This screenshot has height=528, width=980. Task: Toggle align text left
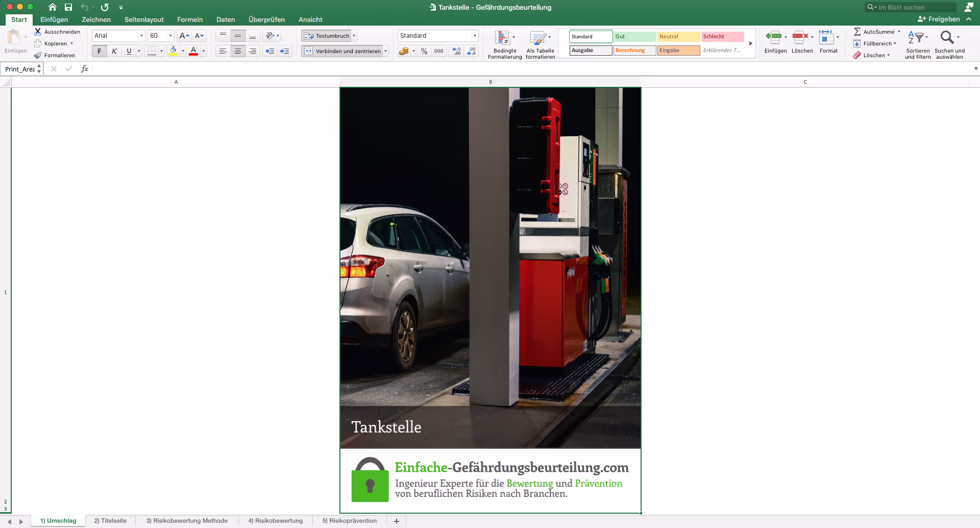pos(223,51)
